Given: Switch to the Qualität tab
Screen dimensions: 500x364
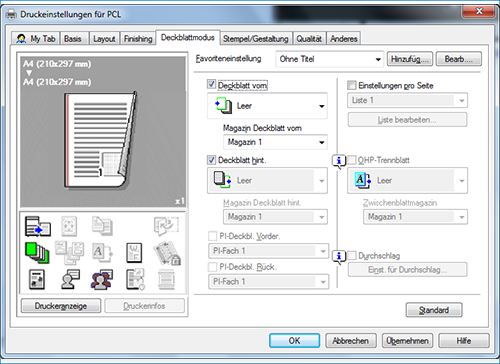Looking at the screenshot, I should click(309, 39).
